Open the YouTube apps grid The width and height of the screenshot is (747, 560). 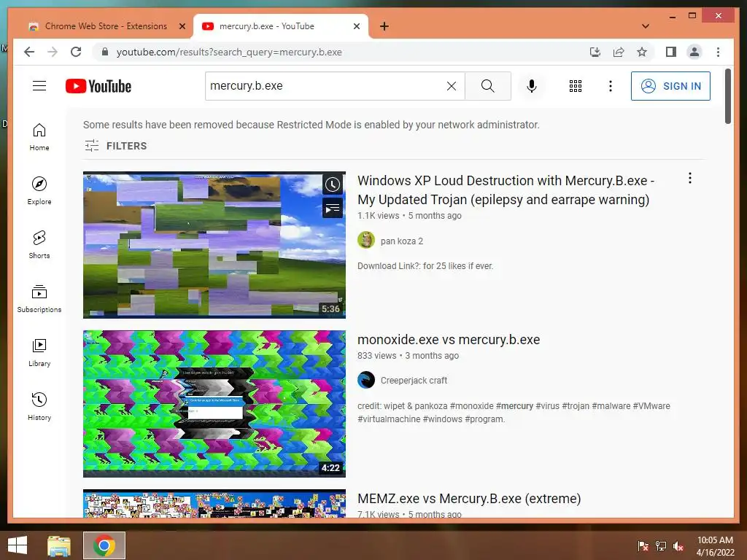[x=576, y=86]
